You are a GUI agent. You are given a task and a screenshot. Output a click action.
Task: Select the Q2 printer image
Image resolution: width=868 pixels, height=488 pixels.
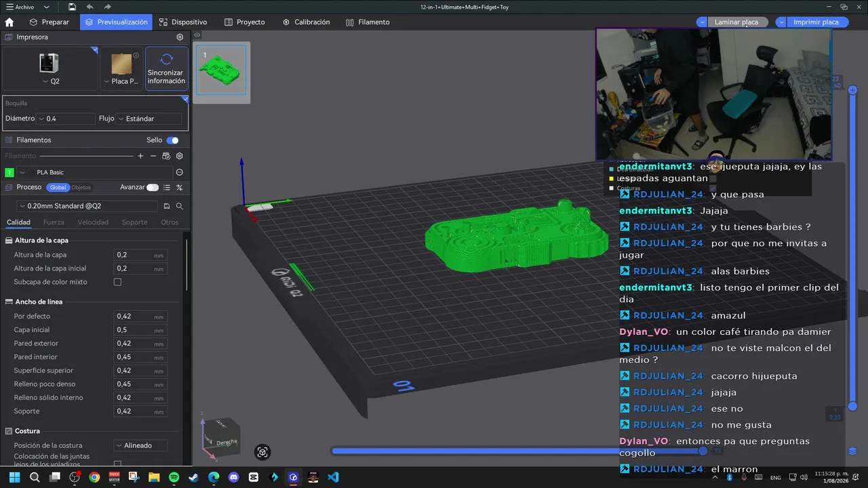(49, 63)
